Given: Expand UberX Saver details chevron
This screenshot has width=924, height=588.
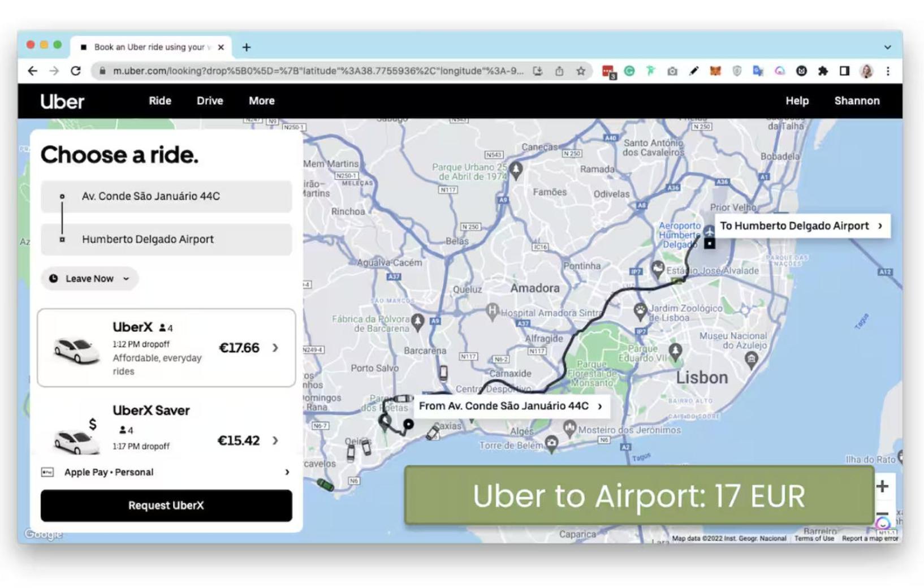Looking at the screenshot, I should [275, 440].
